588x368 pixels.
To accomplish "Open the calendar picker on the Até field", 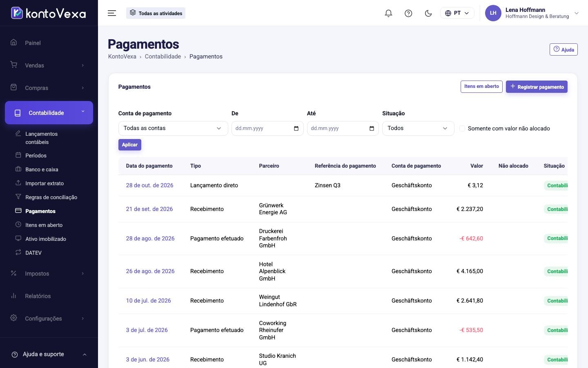I will (372, 128).
